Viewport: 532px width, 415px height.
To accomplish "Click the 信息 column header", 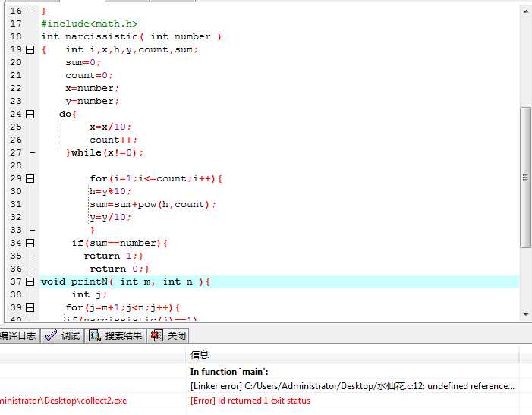I will coord(353,354).
